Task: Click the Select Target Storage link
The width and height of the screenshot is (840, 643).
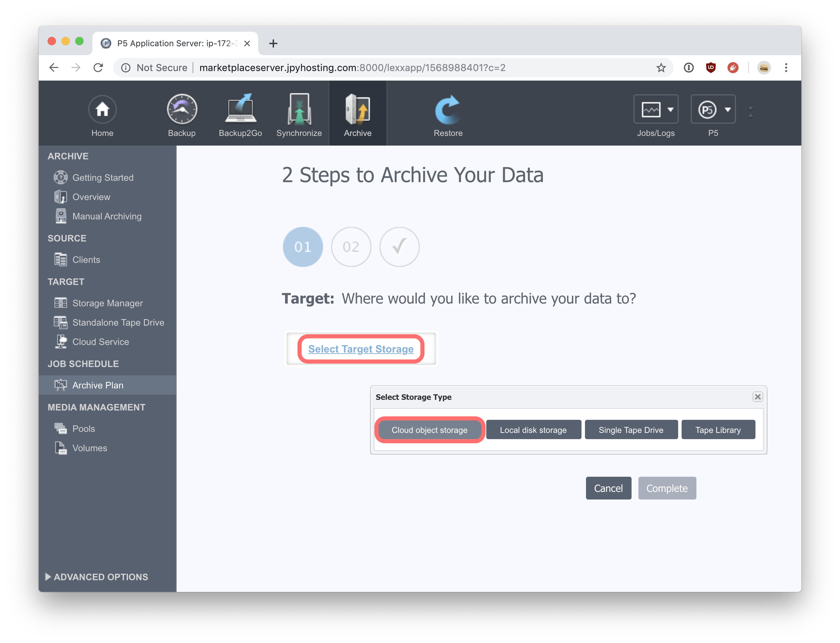Action: tap(361, 349)
